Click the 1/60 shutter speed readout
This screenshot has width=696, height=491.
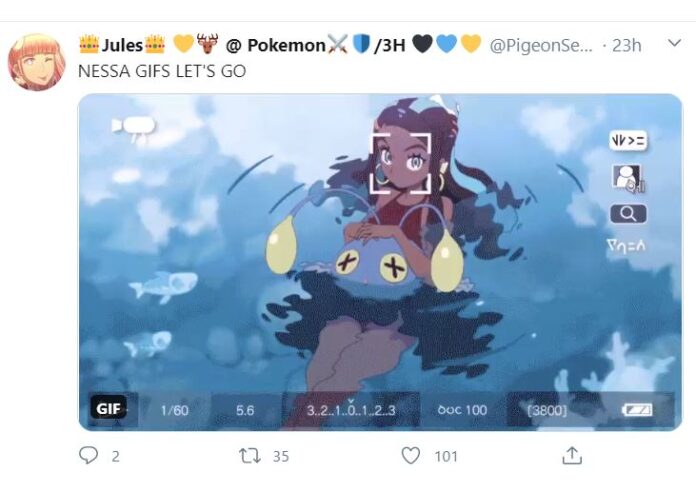click(174, 410)
